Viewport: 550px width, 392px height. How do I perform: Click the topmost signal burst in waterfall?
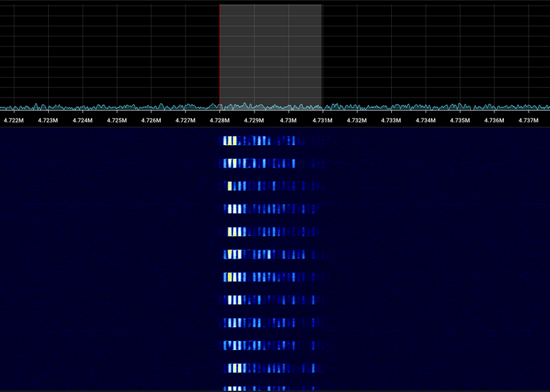click(x=265, y=141)
